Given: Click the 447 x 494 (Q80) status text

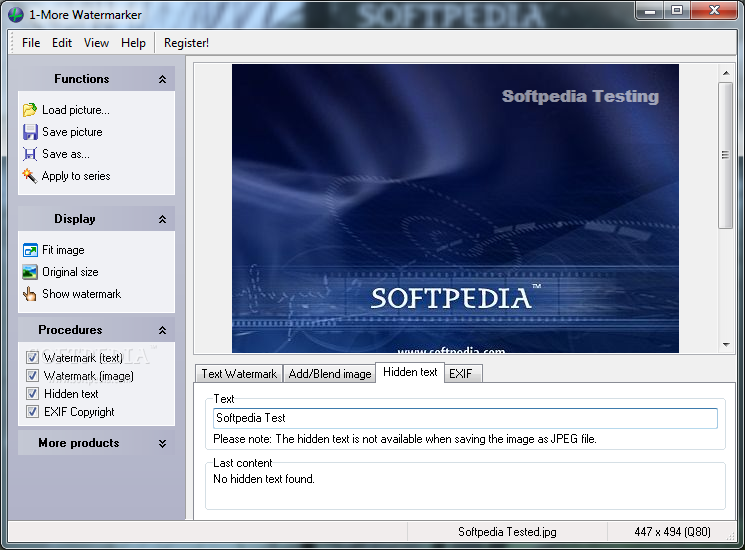Looking at the screenshot, I should point(672,531).
